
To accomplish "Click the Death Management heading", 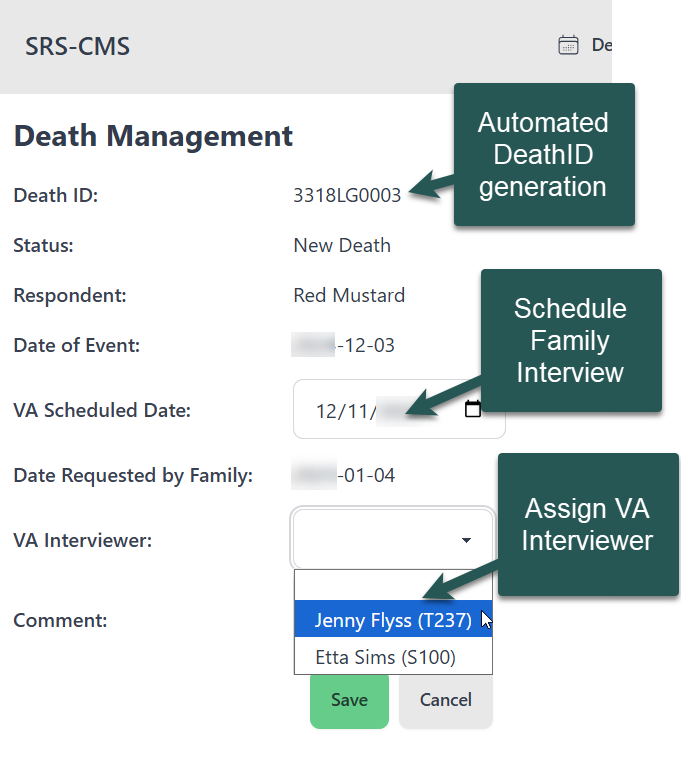I will point(153,136).
